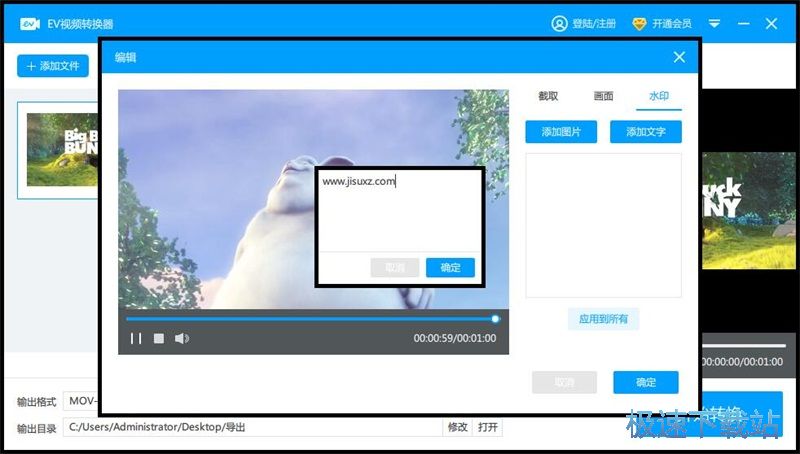The image size is (800, 454).
Task: Click the EV video converter logo icon
Action: click(30, 24)
